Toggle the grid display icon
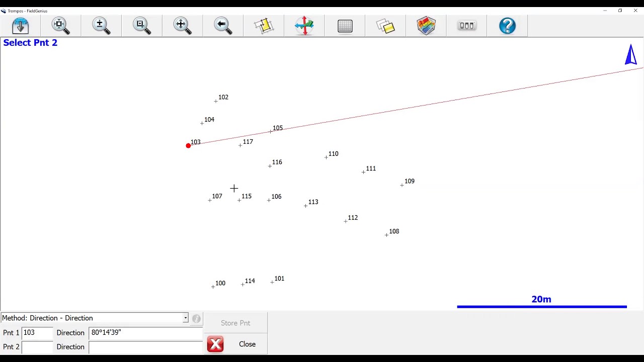Screen dimensions: 644x362 tap(345, 26)
